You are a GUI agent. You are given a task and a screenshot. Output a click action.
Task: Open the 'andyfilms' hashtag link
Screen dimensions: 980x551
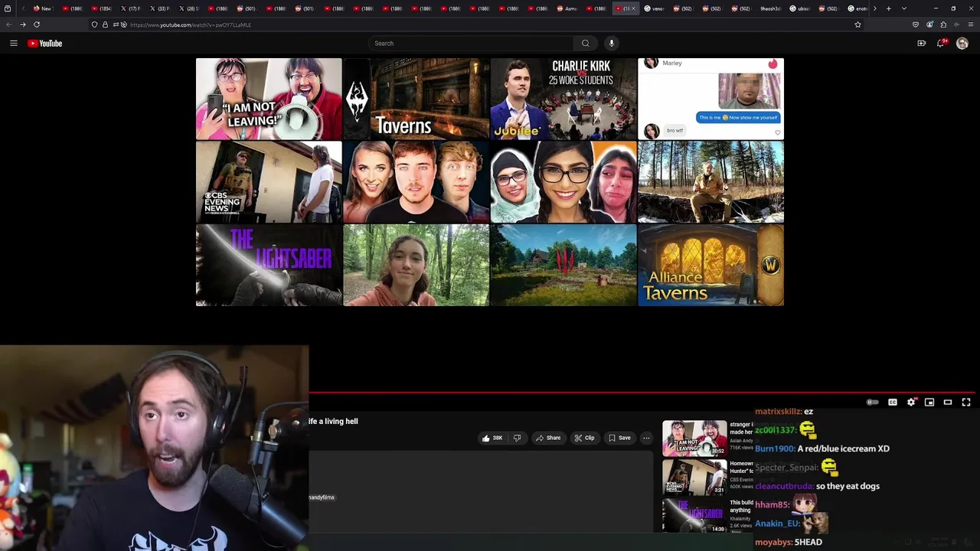[322, 497]
